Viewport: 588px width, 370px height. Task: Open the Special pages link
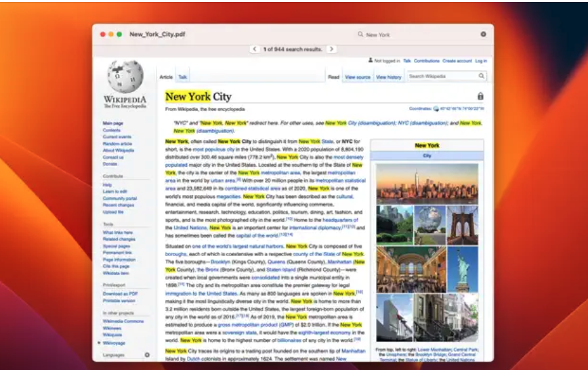pyautogui.click(x=117, y=246)
